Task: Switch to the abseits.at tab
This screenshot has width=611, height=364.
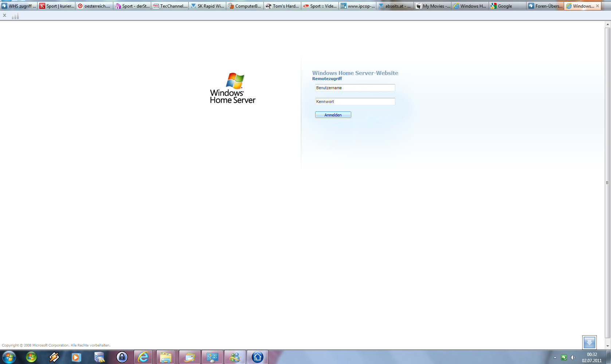Action: pos(395,6)
